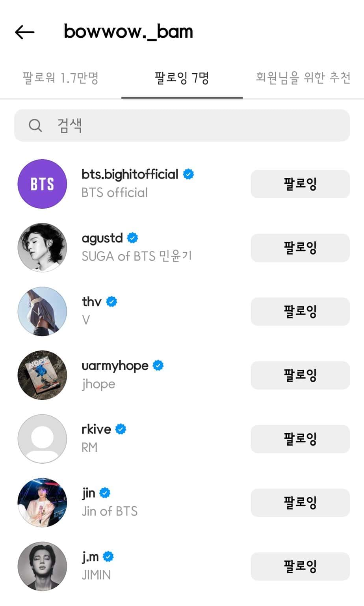Toggle 팔로잉 button for bts.bighitofficial
The width and height of the screenshot is (364, 606).
pos(300,184)
